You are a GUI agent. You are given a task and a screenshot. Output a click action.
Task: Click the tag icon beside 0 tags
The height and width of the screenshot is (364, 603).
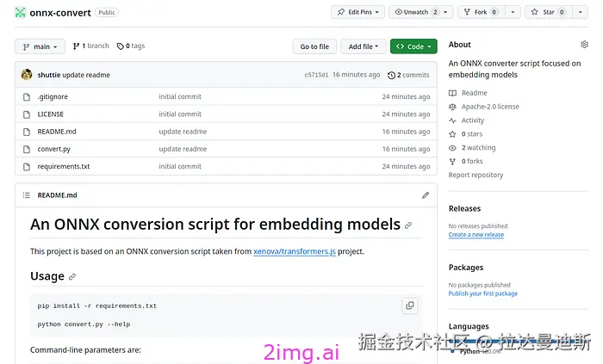pyautogui.click(x=121, y=46)
